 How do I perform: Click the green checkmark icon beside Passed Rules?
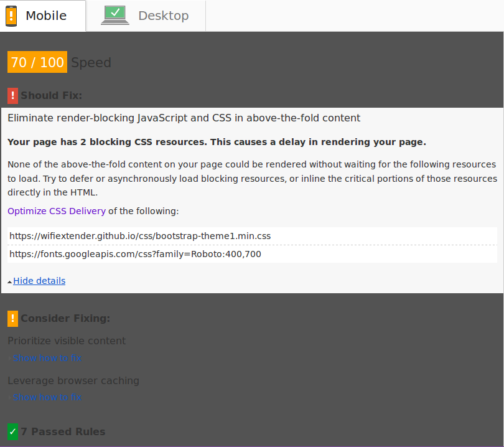[x=13, y=431]
